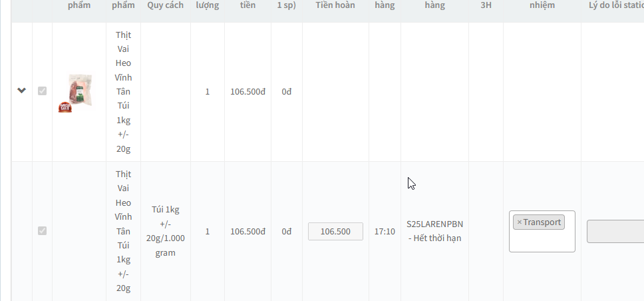This screenshot has width=644, height=301.
Task: Select the S25LARENPBN - Hết thời hạn cell
Action: click(x=434, y=231)
